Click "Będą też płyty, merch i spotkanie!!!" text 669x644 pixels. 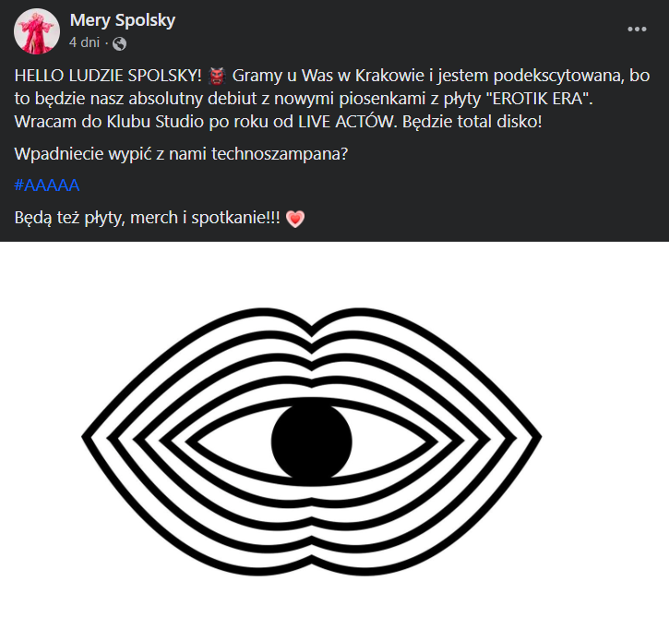pos(148,219)
